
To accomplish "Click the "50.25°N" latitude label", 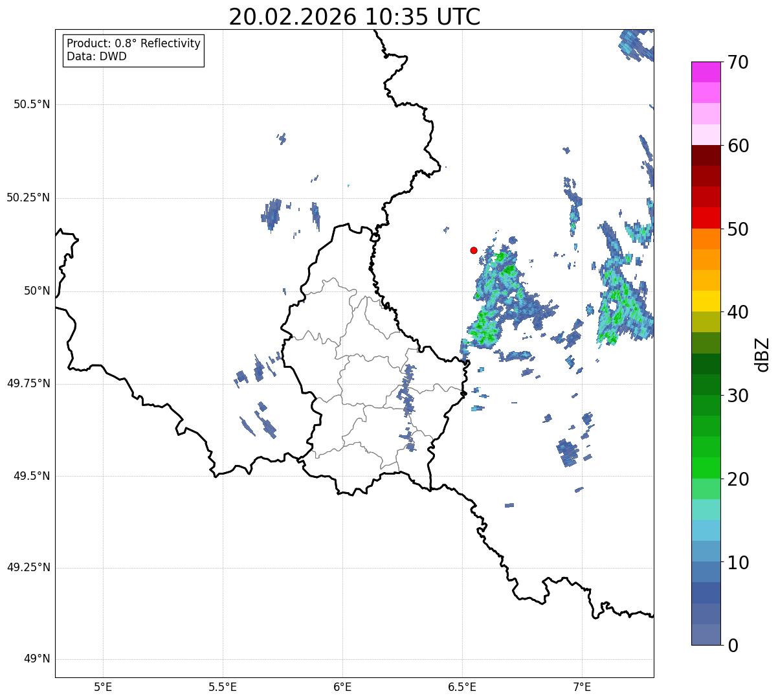I will click(28, 198).
